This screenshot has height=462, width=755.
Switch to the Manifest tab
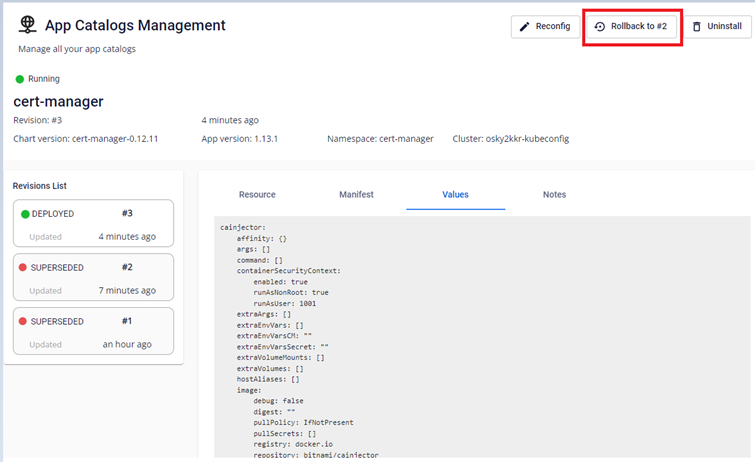[356, 195]
